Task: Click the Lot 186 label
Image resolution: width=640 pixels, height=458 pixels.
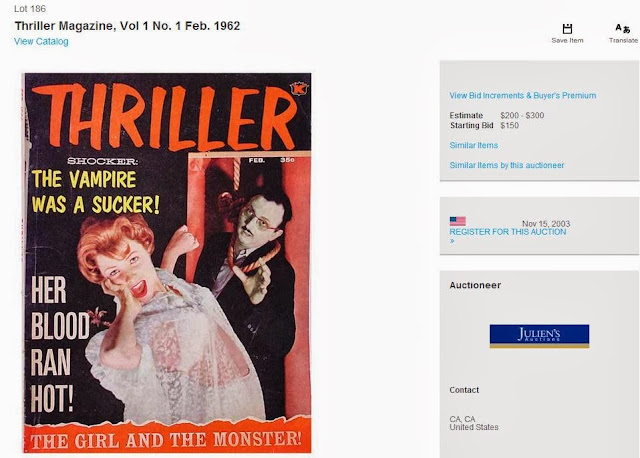Action: [x=30, y=9]
